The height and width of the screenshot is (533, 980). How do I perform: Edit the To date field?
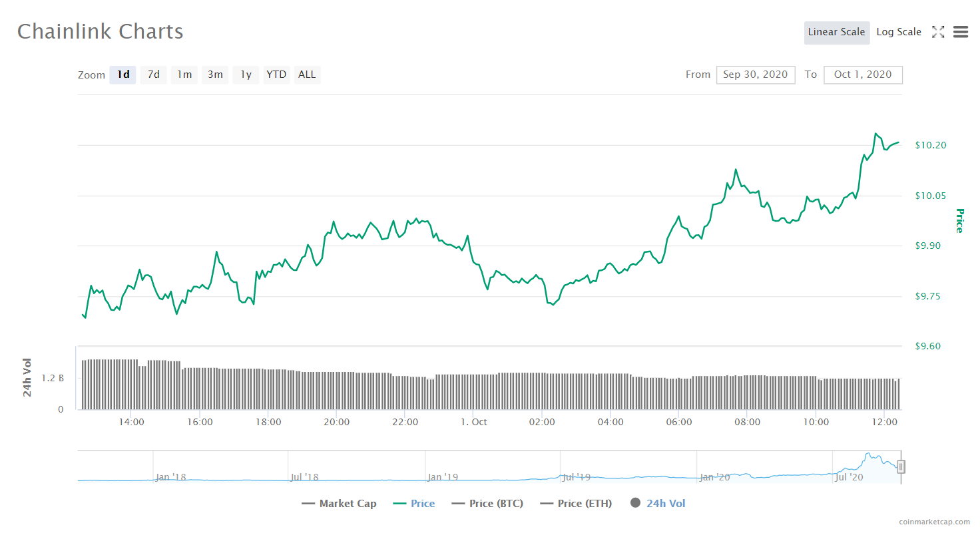click(x=863, y=75)
